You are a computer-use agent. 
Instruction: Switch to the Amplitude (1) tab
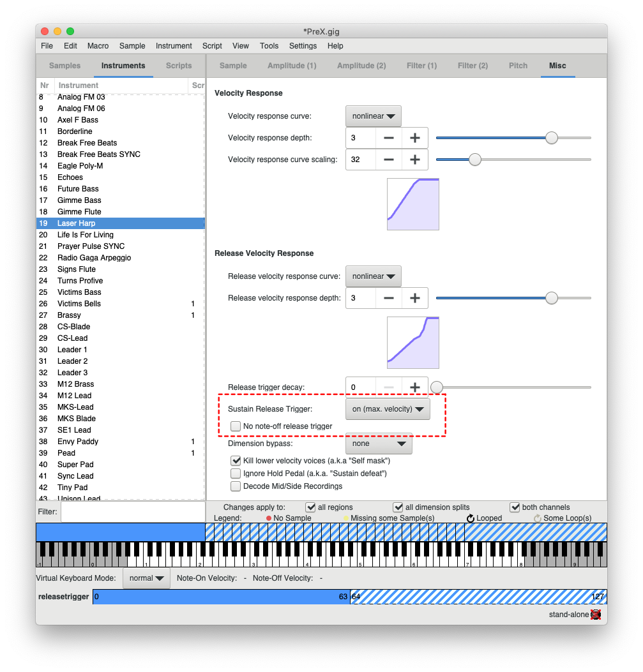(292, 66)
